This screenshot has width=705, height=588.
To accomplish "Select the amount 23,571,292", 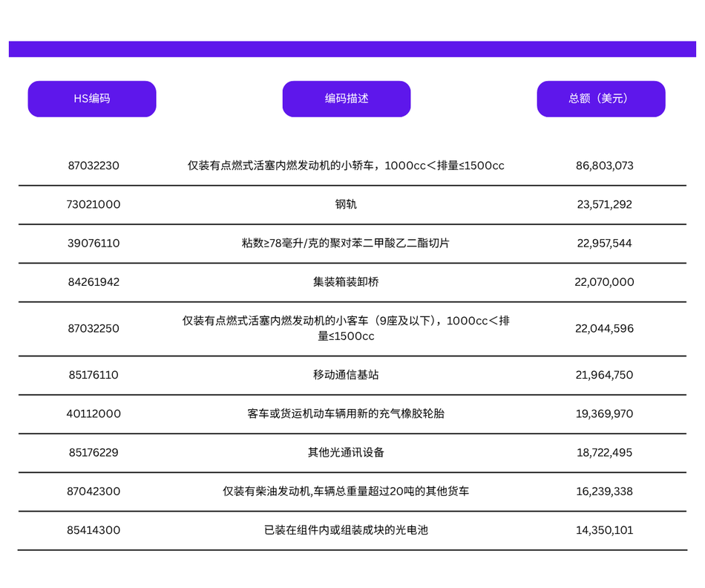I will click(x=604, y=204).
